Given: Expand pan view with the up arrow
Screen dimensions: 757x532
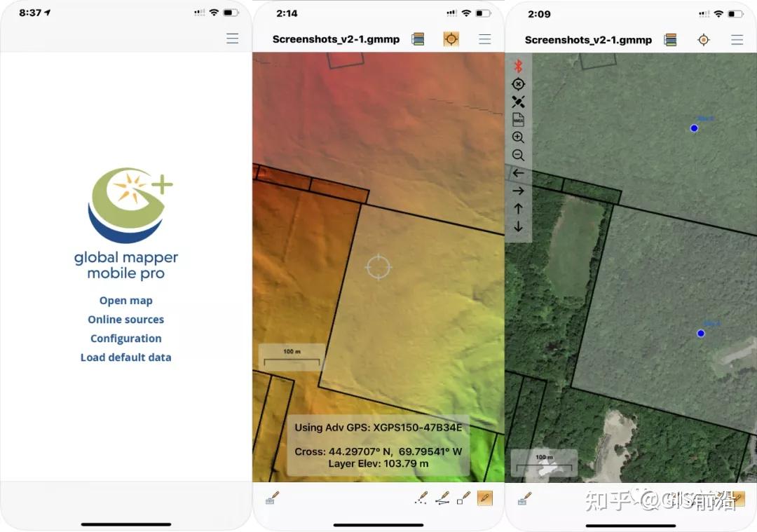Looking at the screenshot, I should (x=518, y=208).
